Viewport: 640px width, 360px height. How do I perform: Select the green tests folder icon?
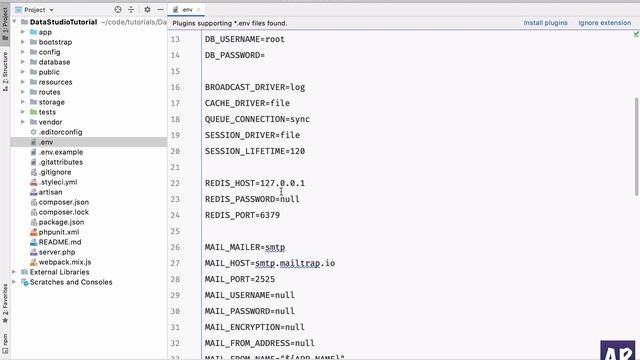click(x=33, y=112)
